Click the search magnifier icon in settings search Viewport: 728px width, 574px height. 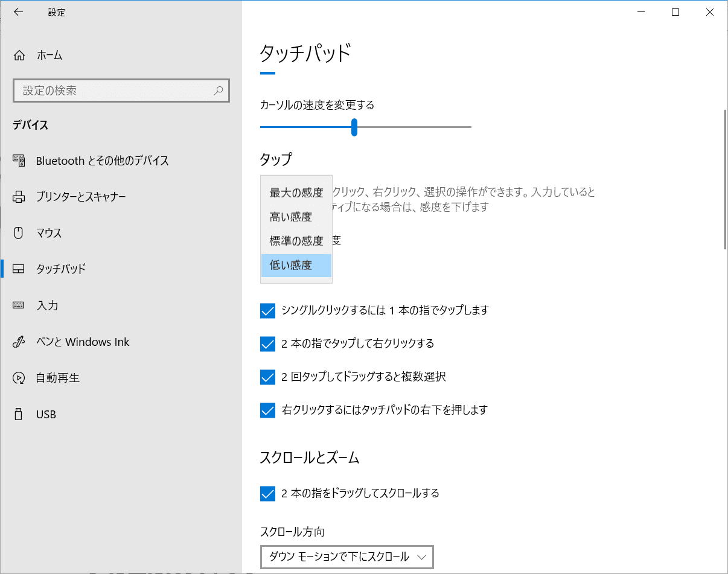[219, 91]
